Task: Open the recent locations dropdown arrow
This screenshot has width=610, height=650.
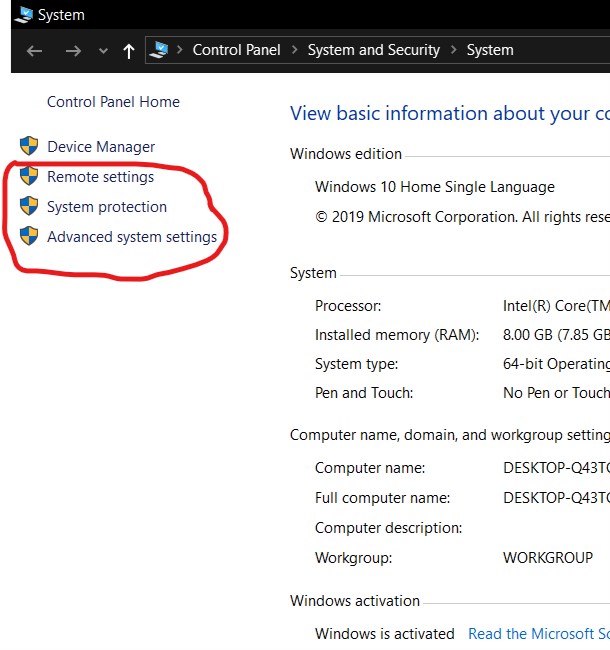Action: tap(103, 51)
